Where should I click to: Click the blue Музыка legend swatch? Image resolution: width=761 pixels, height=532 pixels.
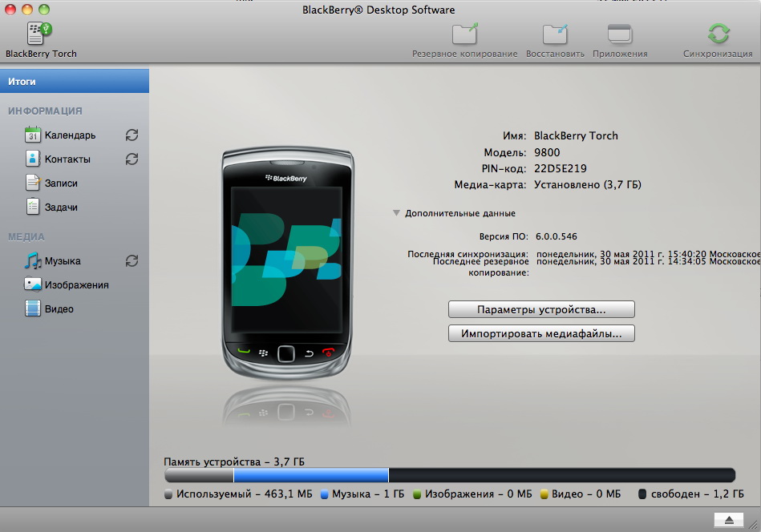click(x=324, y=494)
